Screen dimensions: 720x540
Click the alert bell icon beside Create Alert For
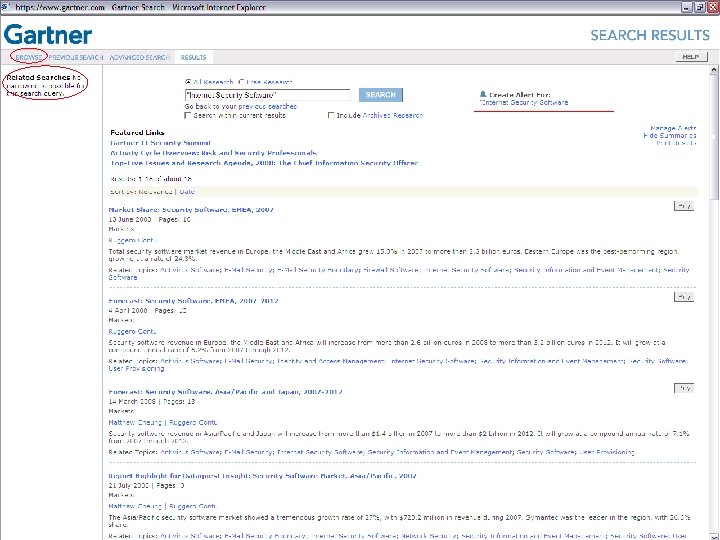[483, 94]
